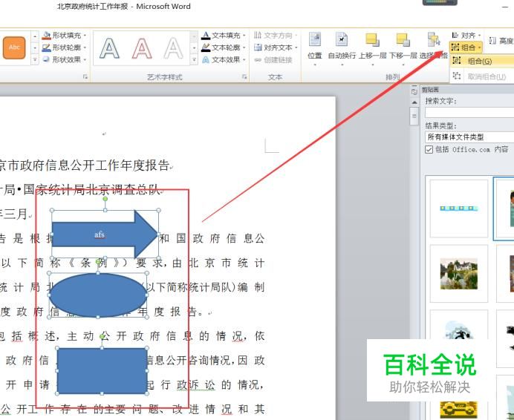Open Text Effects (文本效果) dropdown
This screenshot has height=420, width=514.
[224, 59]
